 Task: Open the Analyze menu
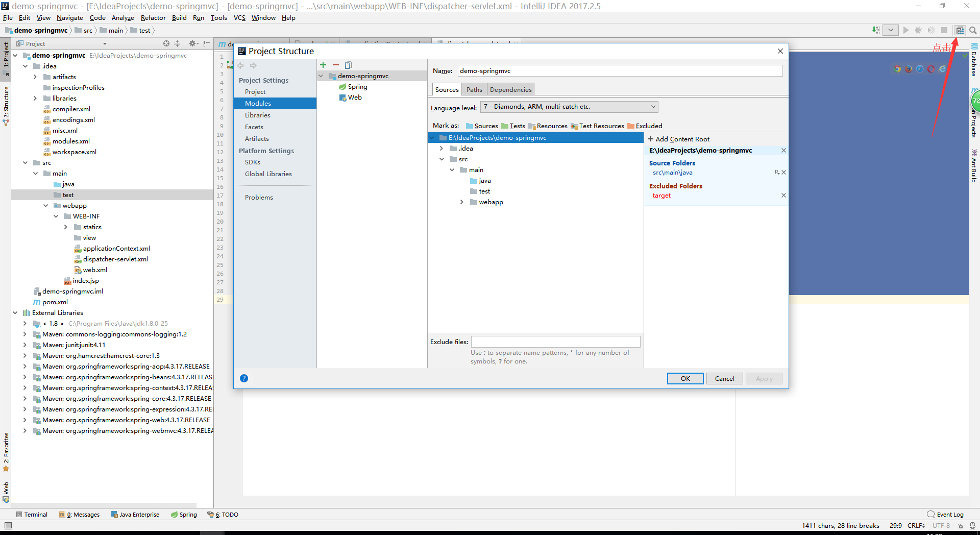click(123, 18)
